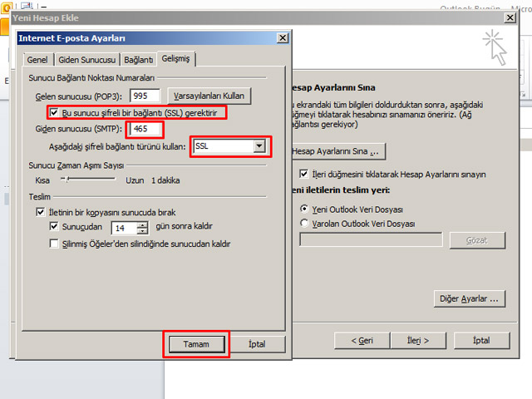
Task: Close the Yeni Hesap Ekle window
Action: pos(508,17)
